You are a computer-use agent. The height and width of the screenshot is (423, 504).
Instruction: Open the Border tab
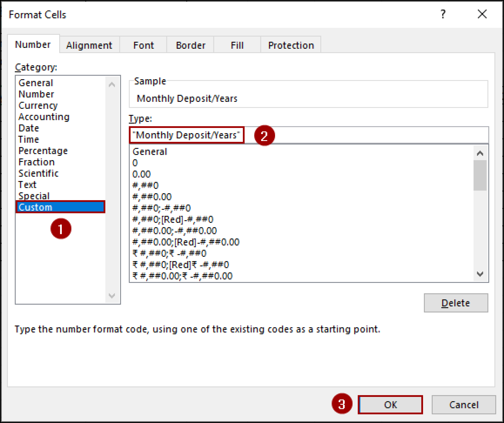pos(190,45)
